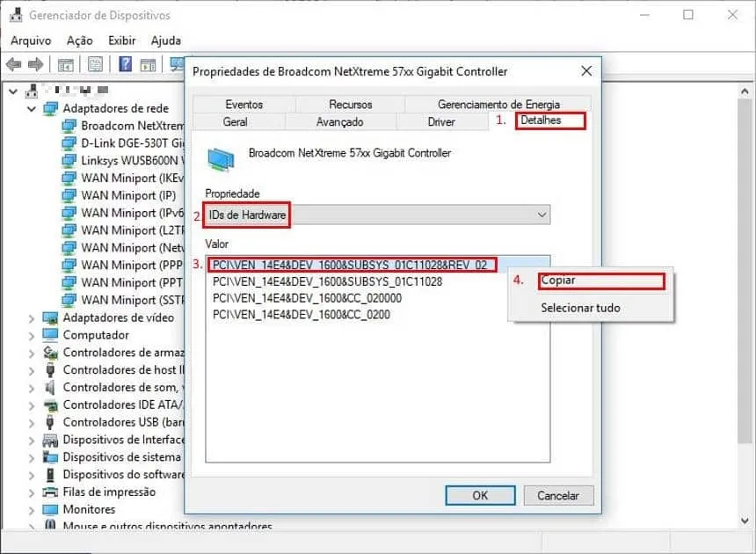Switch to the Eventos tab
This screenshot has width=756, height=554.
click(244, 104)
